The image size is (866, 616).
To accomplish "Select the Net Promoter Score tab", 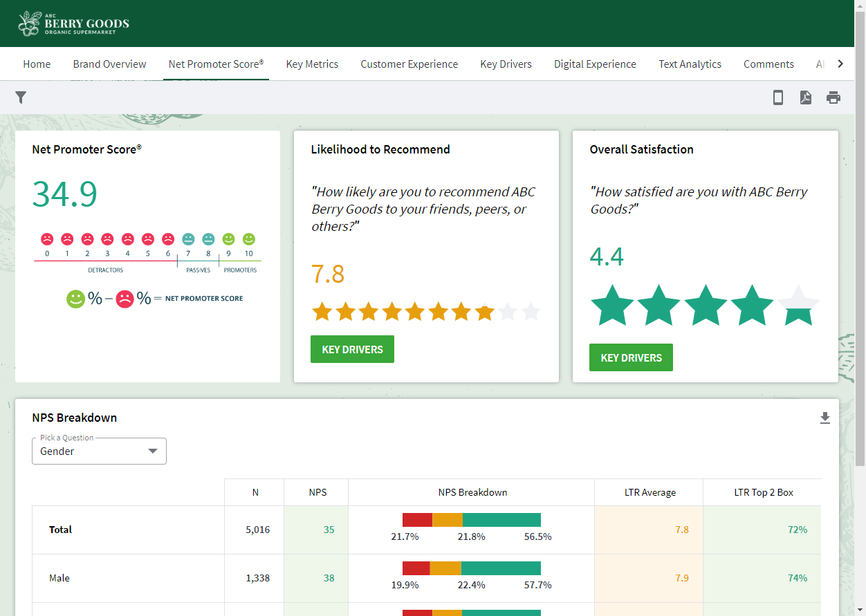I will [x=216, y=64].
